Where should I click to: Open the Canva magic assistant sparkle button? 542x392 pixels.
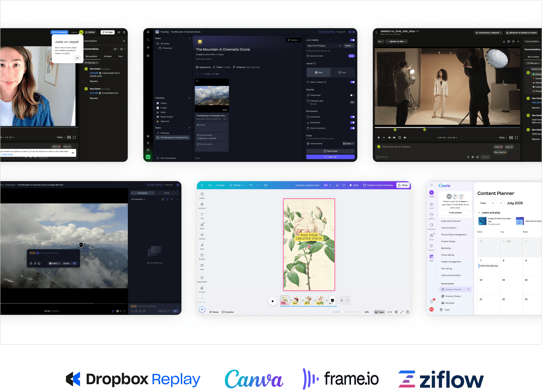pos(202,309)
